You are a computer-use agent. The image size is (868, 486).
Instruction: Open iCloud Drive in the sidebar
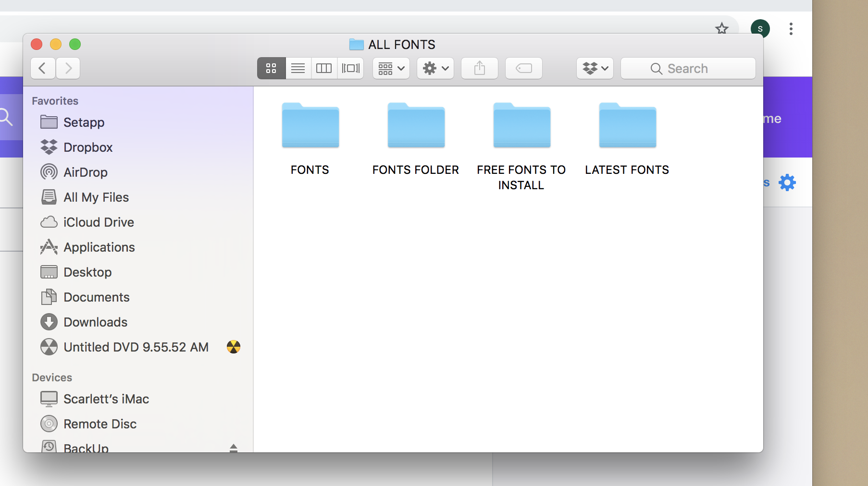click(x=138, y=222)
